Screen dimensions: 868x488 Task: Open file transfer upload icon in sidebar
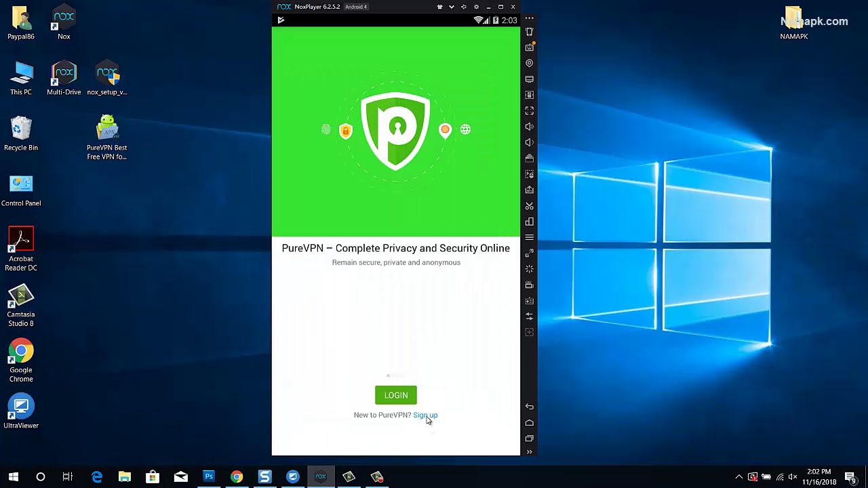click(x=530, y=190)
